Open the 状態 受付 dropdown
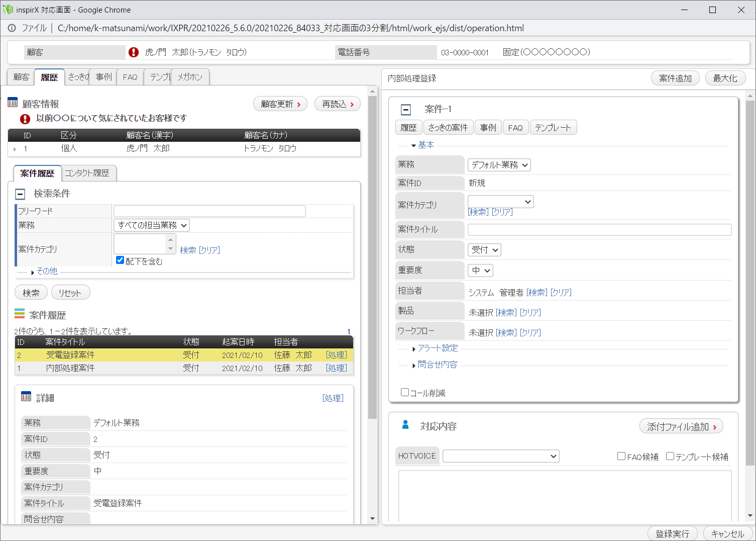The image size is (756, 541). click(484, 250)
